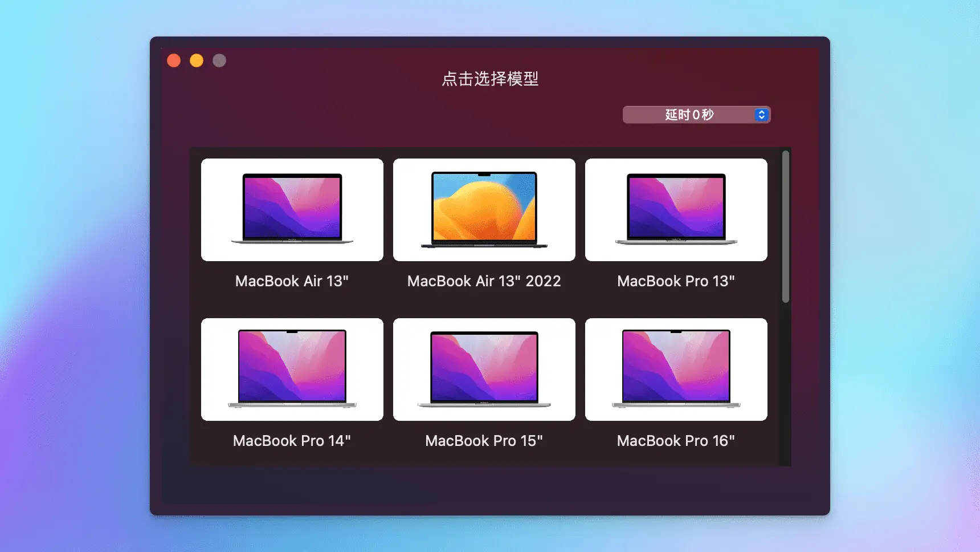980x552 pixels.
Task: Click the model list vertical scrollbar
Action: (x=786, y=226)
